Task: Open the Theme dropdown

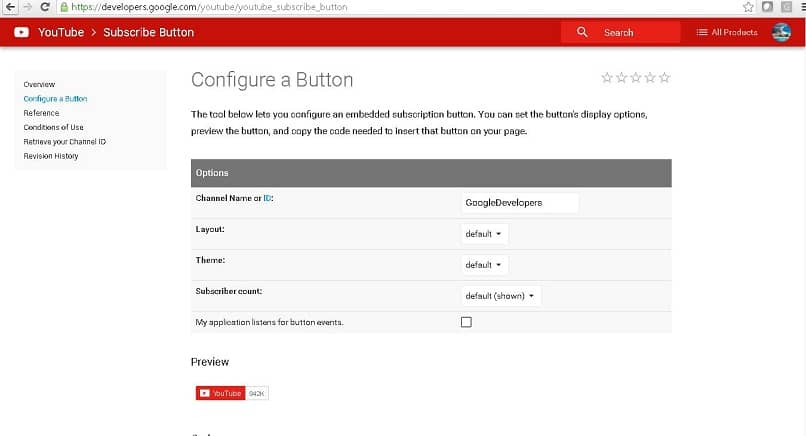Action: 486,265
